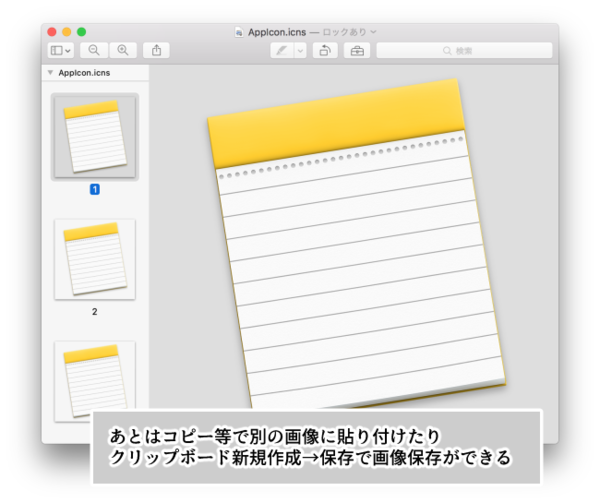Select thumbnail 2 in the sidebar
The height and width of the screenshot is (503, 600).
coord(95,259)
